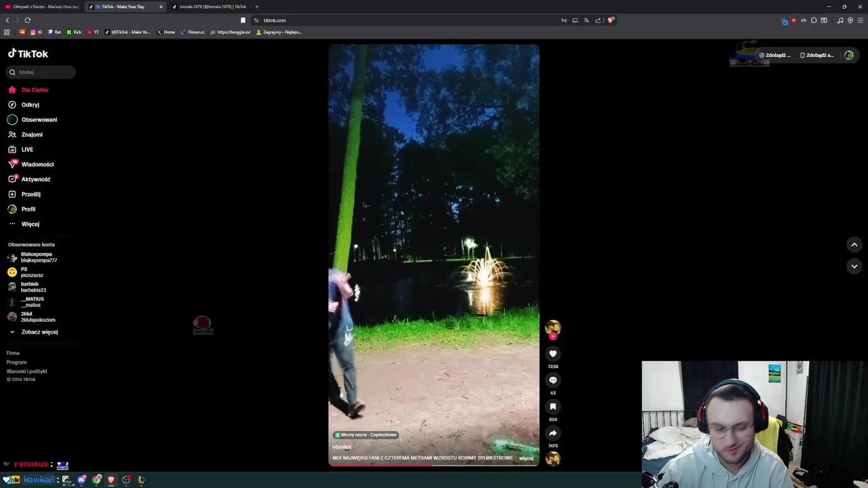
Task: Click the TikTok logo
Action: (x=28, y=54)
